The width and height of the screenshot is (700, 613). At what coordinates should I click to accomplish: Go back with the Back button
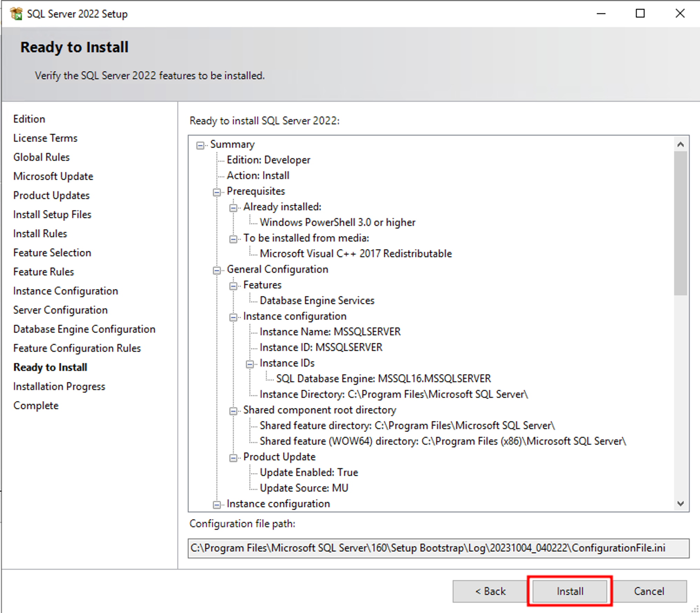coord(490,591)
